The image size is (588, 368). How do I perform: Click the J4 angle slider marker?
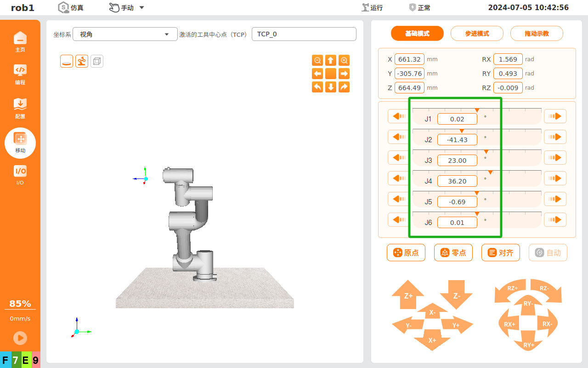coord(490,172)
